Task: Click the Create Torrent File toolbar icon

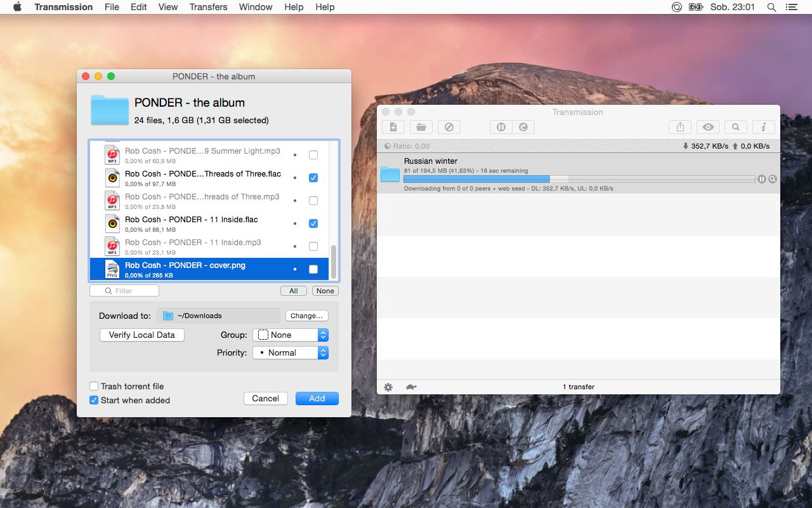Action: (x=393, y=127)
